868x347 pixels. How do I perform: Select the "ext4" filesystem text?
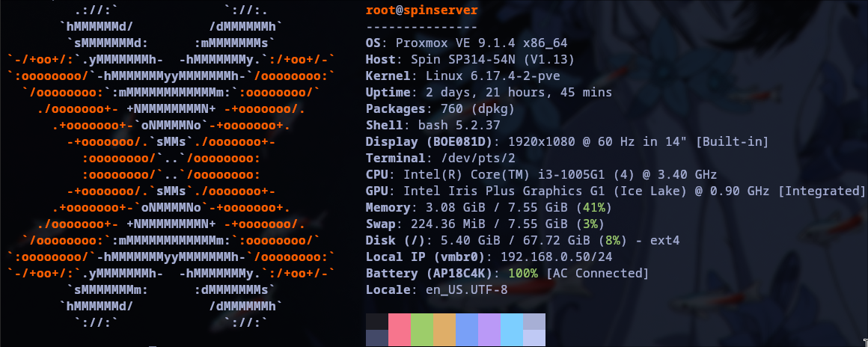coord(665,241)
